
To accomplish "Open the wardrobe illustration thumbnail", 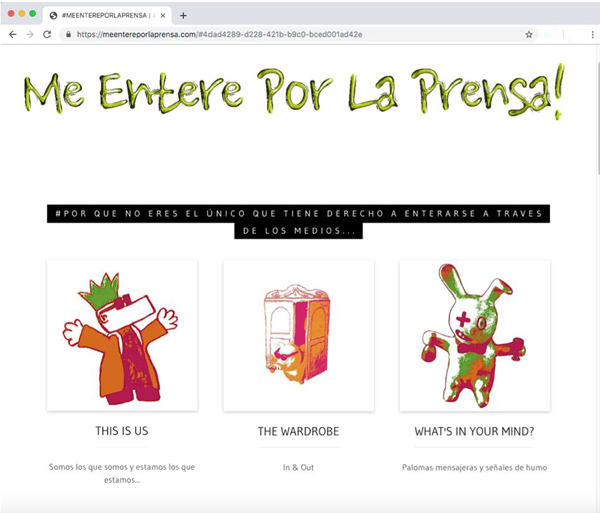I will (298, 335).
